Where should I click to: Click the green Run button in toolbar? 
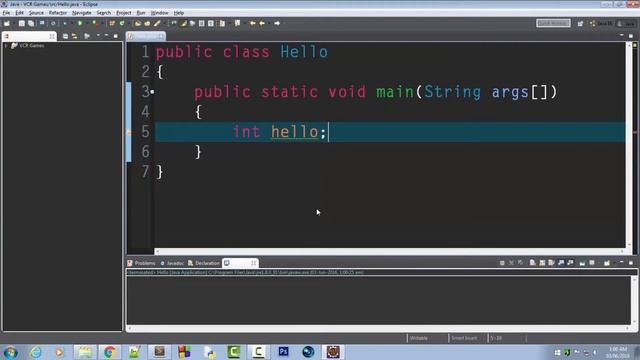pos(80,24)
